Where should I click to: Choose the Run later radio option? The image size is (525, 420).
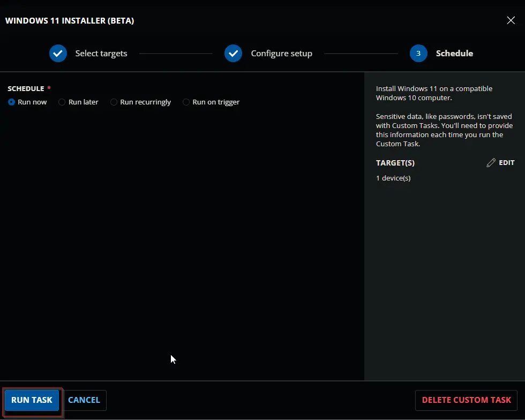coord(62,102)
